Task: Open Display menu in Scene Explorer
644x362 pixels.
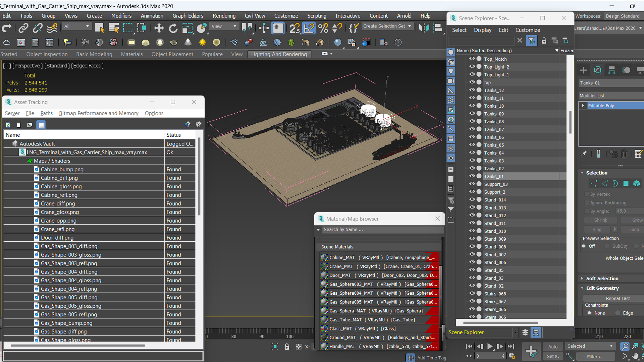Action: pyautogui.click(x=482, y=30)
